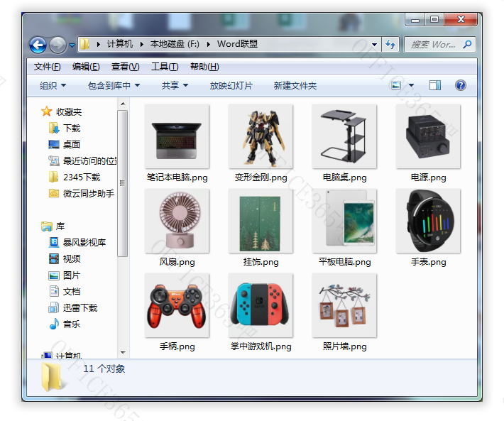Viewport: 504px width, 421px height.
Task: Close the Word联盟 explorer window
Action: click(461, 20)
